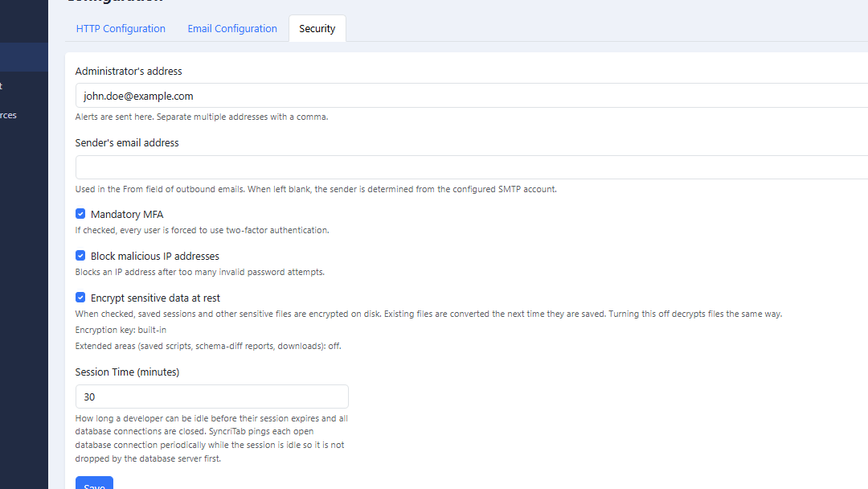Toggle Block malicious IP addresses checkbox

tap(80, 256)
